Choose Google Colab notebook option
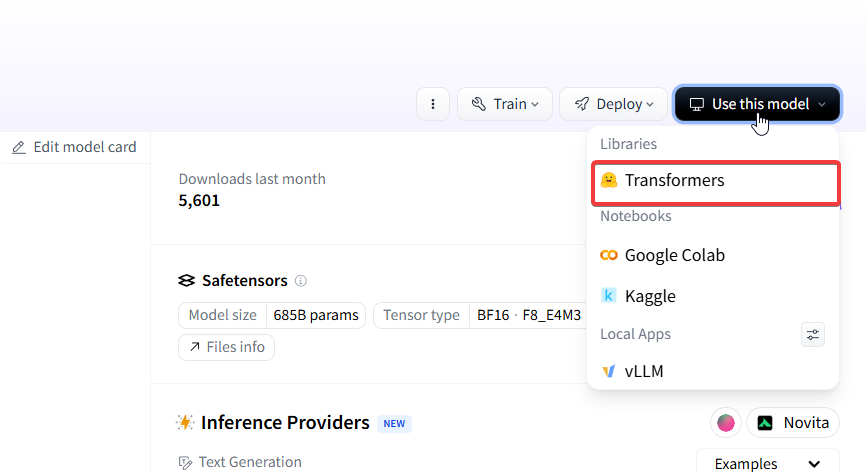Image resolution: width=866 pixels, height=472 pixels. [x=674, y=255]
